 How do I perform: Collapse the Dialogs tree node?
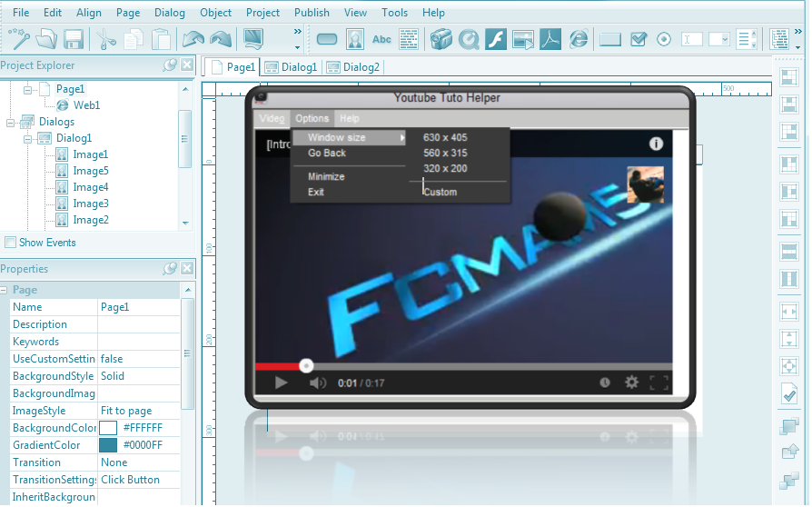10,123
